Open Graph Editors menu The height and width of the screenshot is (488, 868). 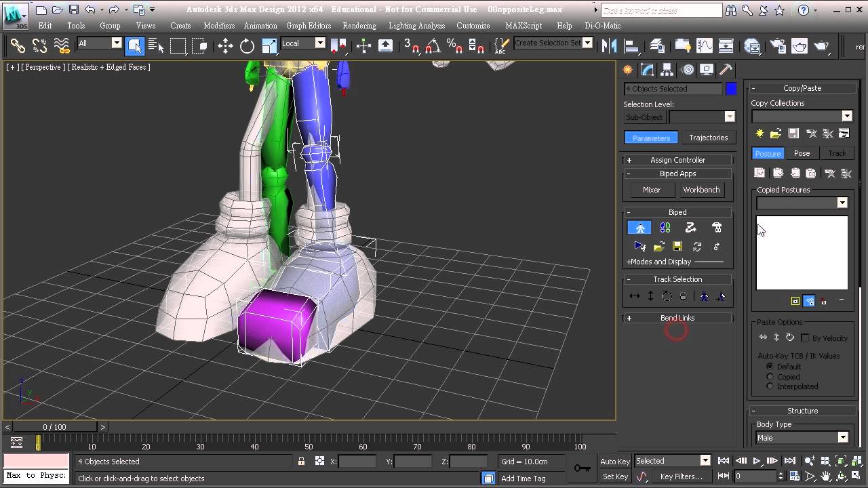(309, 26)
